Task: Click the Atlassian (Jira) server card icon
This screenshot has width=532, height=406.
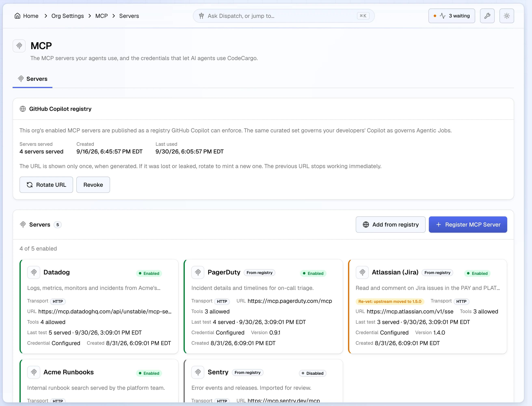Action: 362,272
